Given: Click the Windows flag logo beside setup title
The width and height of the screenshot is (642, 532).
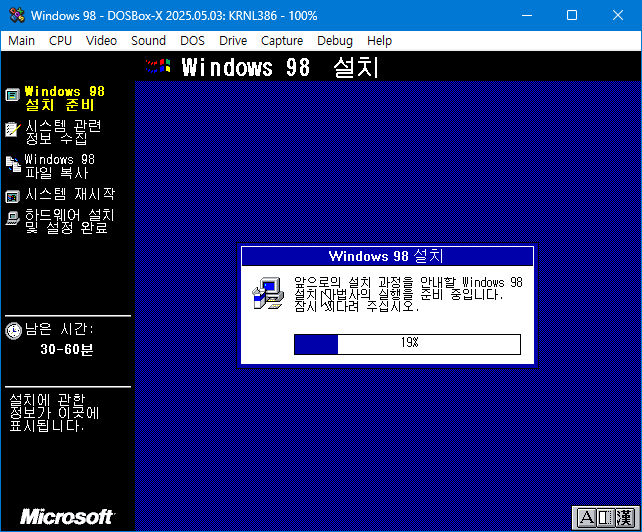Looking at the screenshot, I should coord(158,66).
